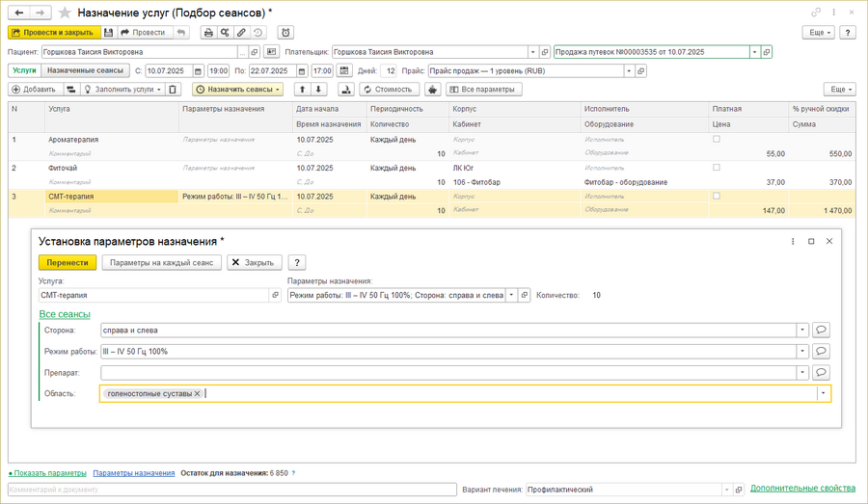The image size is (868, 504).
Task: Click comment bubble icon next to Сторона field
Action: [821, 330]
